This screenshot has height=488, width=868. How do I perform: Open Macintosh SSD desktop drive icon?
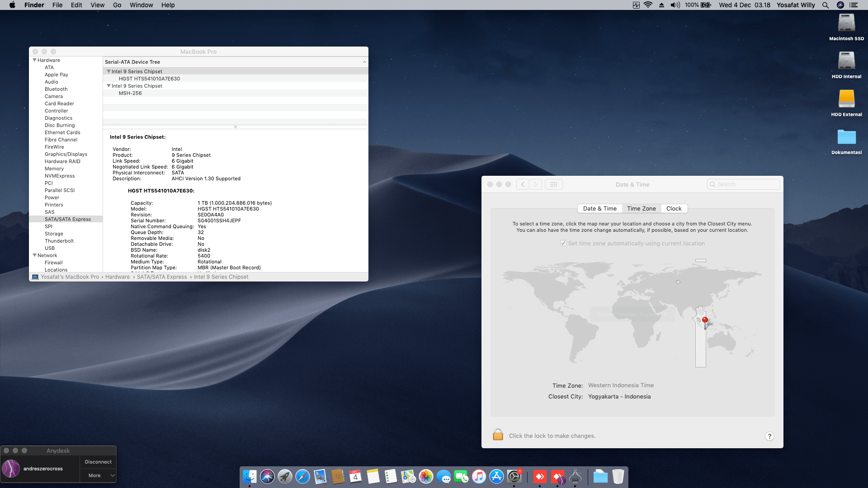pos(846,23)
